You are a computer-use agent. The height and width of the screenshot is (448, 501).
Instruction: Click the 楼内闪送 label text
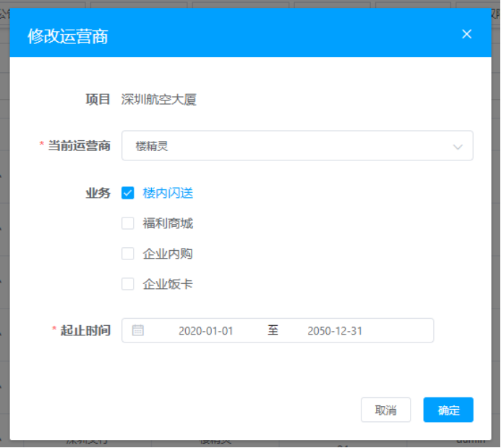[168, 193]
